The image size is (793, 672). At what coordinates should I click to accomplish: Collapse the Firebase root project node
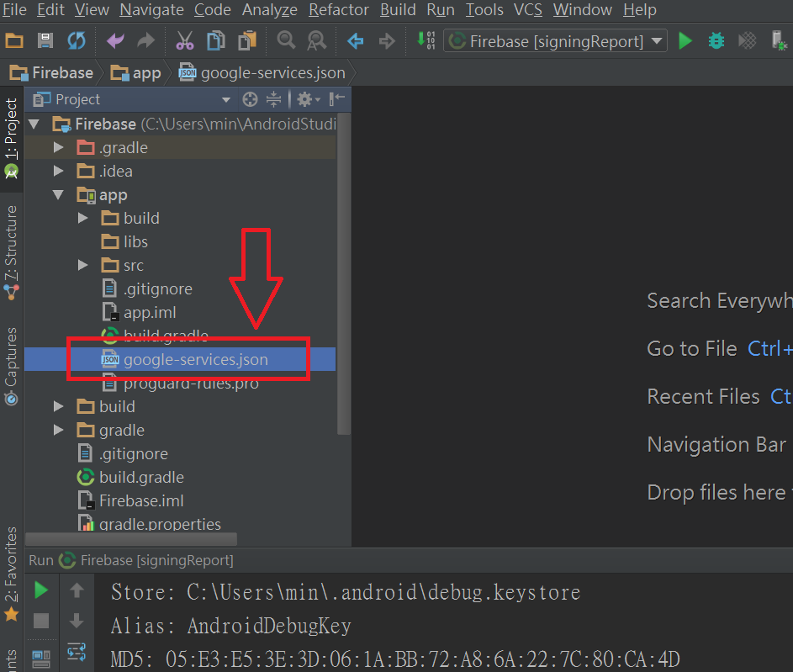[x=34, y=124]
